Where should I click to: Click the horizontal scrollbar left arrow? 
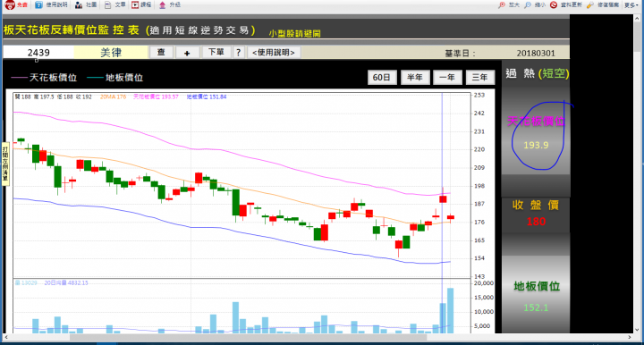point(5,337)
